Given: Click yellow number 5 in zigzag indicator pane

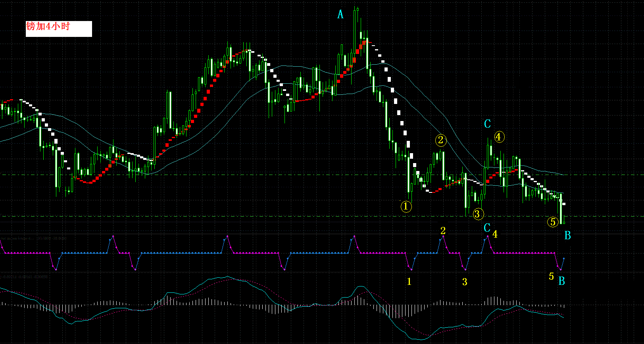Looking at the screenshot, I should (x=551, y=277).
